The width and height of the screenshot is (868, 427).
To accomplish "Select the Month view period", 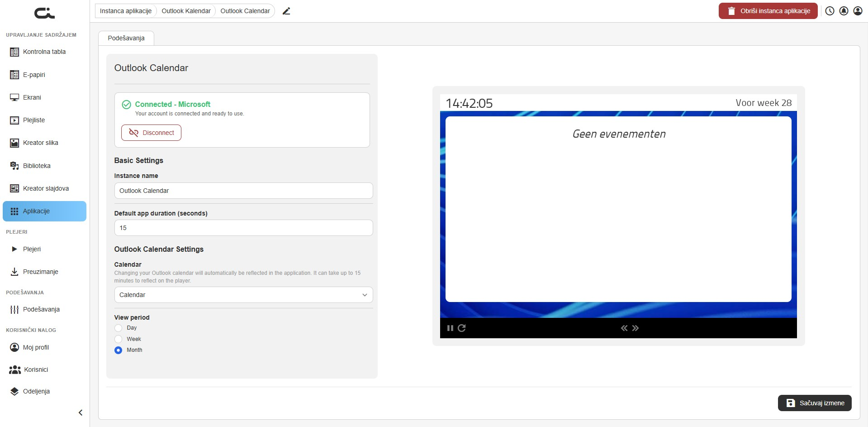I will [x=119, y=350].
